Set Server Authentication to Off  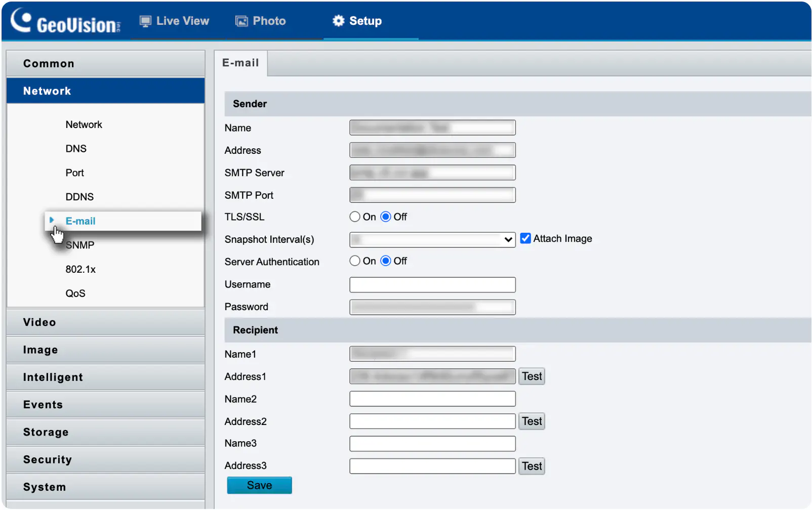pyautogui.click(x=386, y=261)
